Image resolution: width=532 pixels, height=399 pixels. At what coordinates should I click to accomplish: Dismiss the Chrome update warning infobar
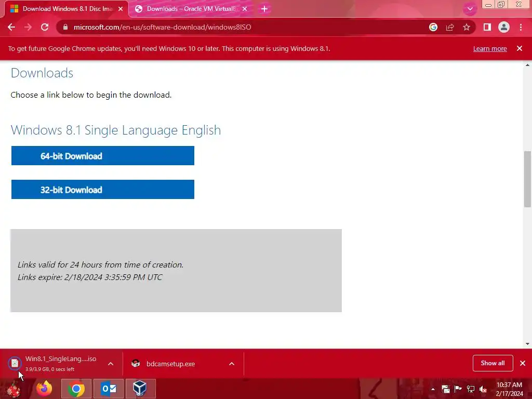520,48
